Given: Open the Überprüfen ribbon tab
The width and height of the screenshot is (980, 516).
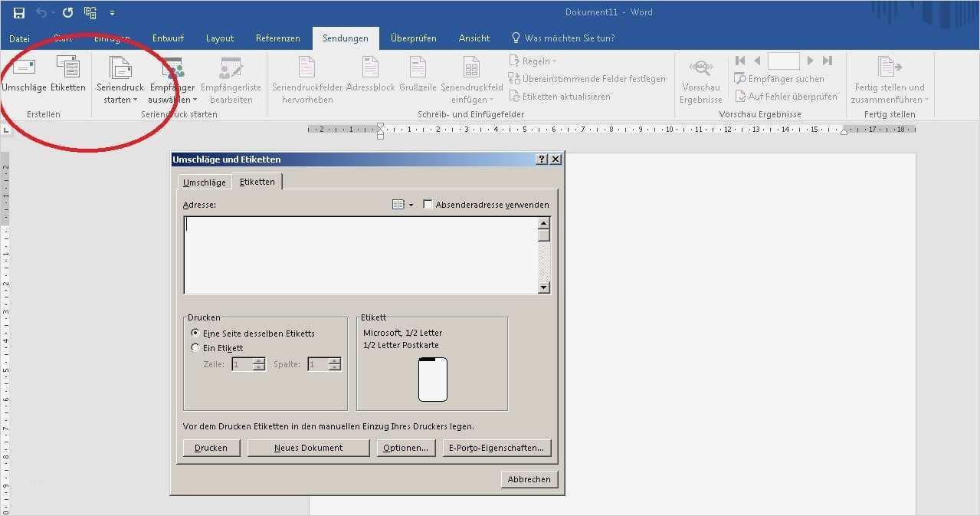Looking at the screenshot, I should 413,38.
